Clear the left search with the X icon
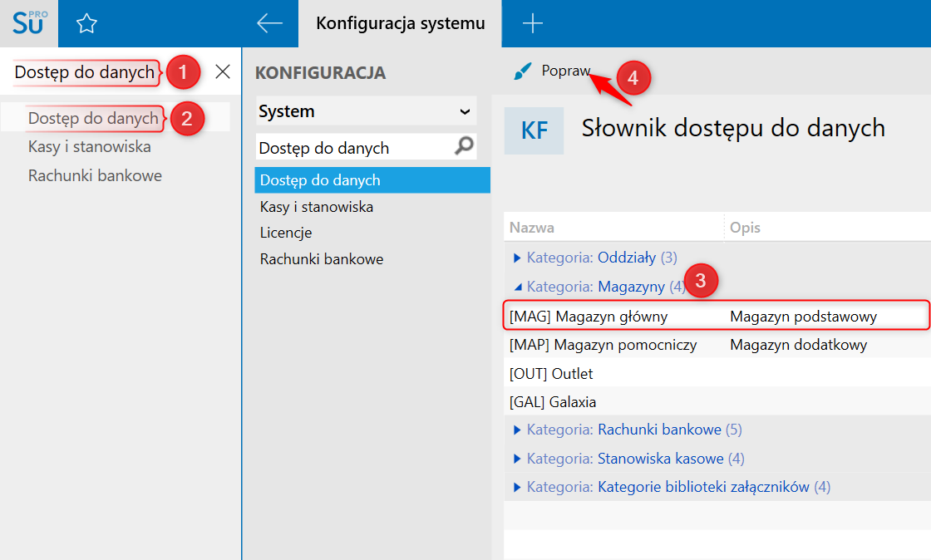 click(x=223, y=71)
